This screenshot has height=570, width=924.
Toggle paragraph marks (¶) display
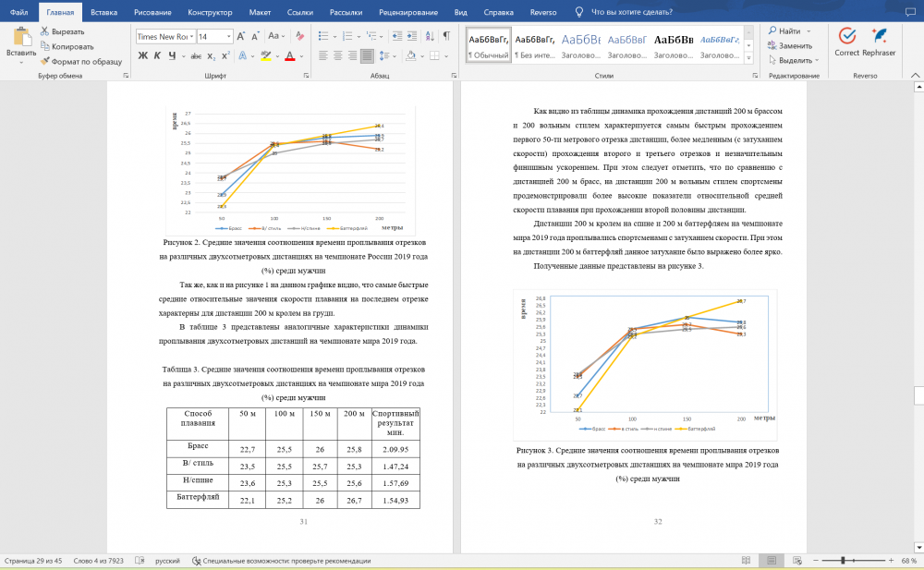point(446,37)
